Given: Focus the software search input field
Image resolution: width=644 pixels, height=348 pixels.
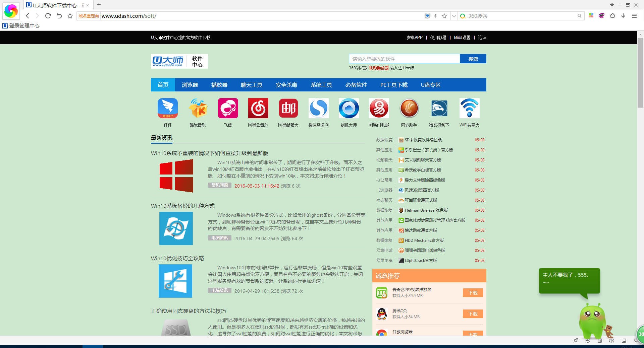Looking at the screenshot, I should point(404,59).
